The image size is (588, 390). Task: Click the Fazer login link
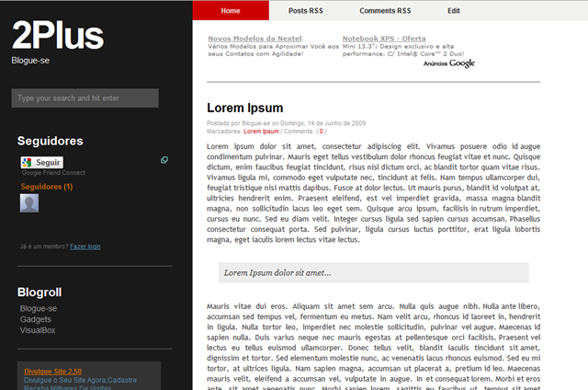pos(85,247)
